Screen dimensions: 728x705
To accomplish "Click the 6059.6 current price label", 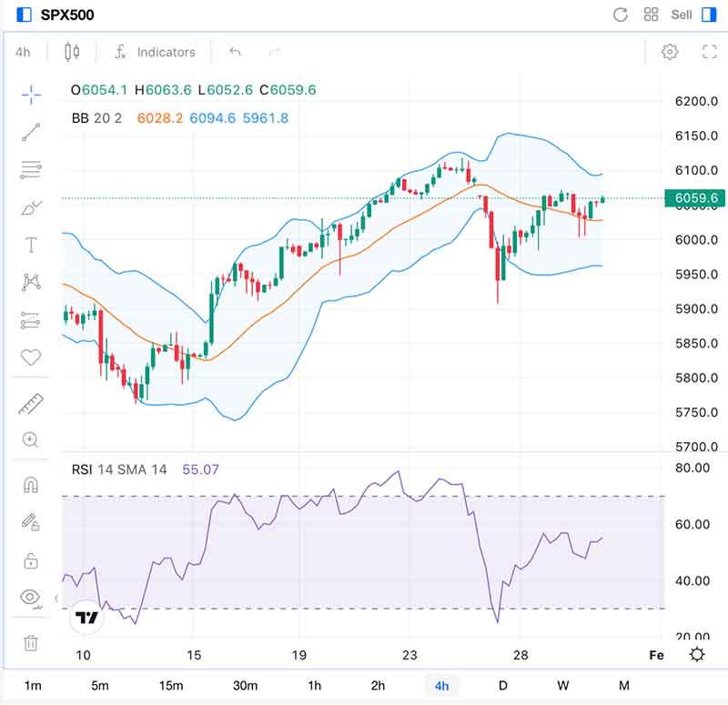I will [x=696, y=198].
